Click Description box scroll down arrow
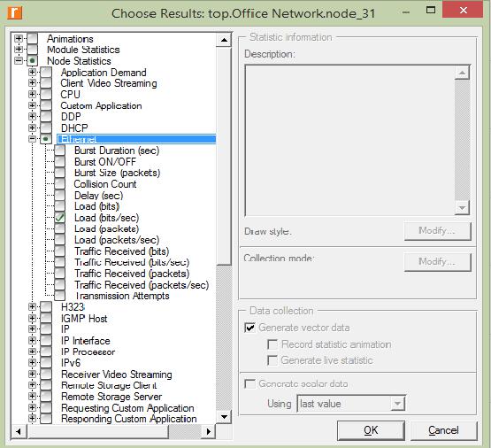The image size is (491, 448). pyautogui.click(x=462, y=207)
